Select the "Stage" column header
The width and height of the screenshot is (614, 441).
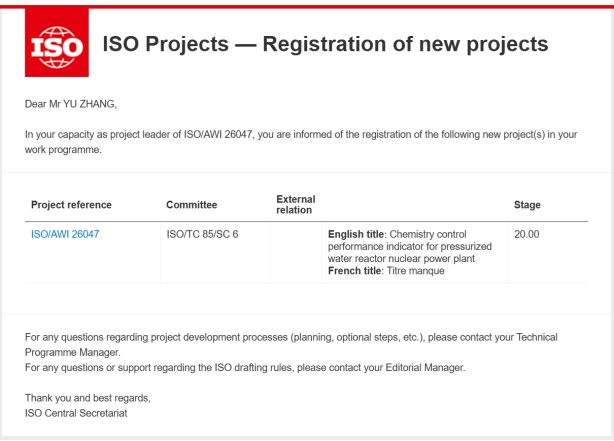(x=527, y=205)
